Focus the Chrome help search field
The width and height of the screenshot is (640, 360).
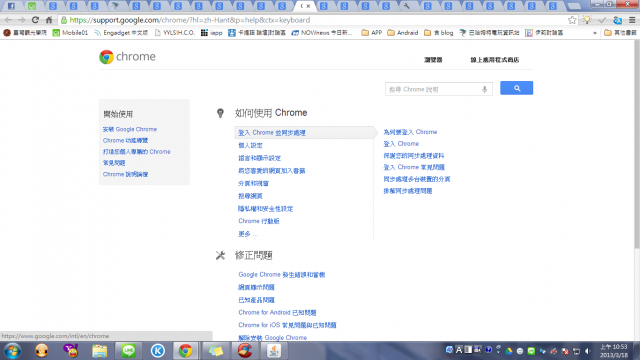(438, 89)
